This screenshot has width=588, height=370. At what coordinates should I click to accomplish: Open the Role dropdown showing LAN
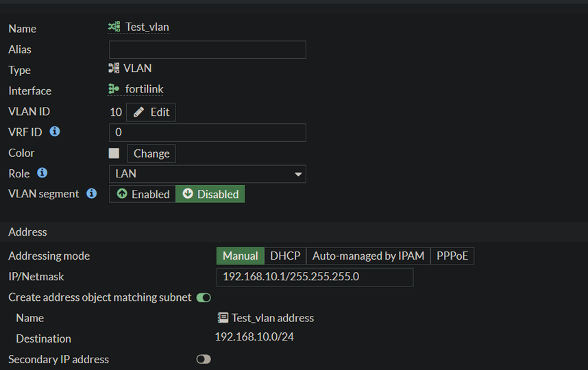coord(207,174)
